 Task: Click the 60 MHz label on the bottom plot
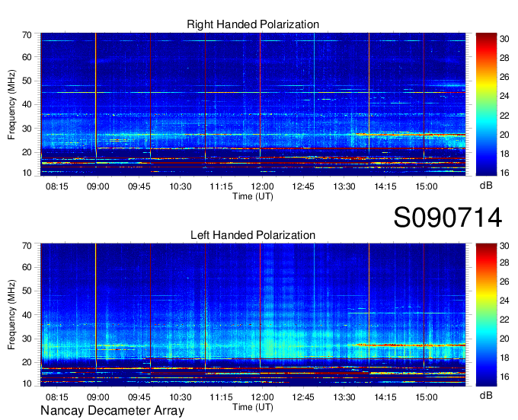tap(27, 267)
